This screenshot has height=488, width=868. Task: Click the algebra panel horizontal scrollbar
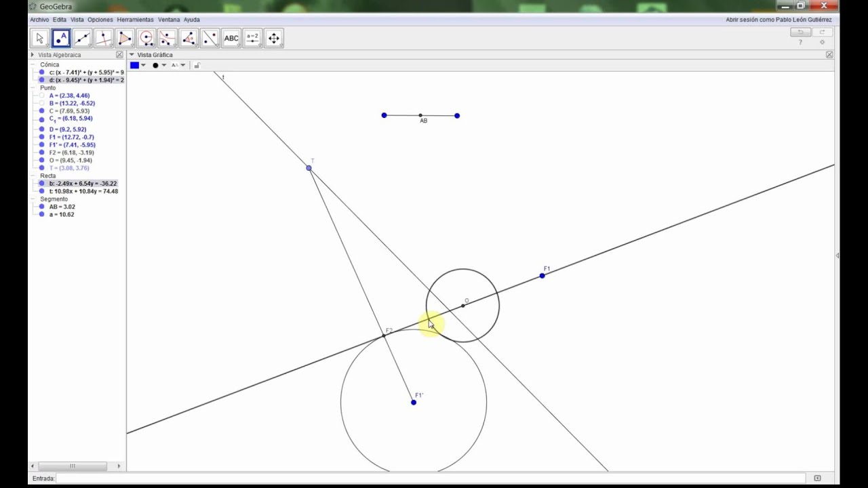[x=73, y=466]
